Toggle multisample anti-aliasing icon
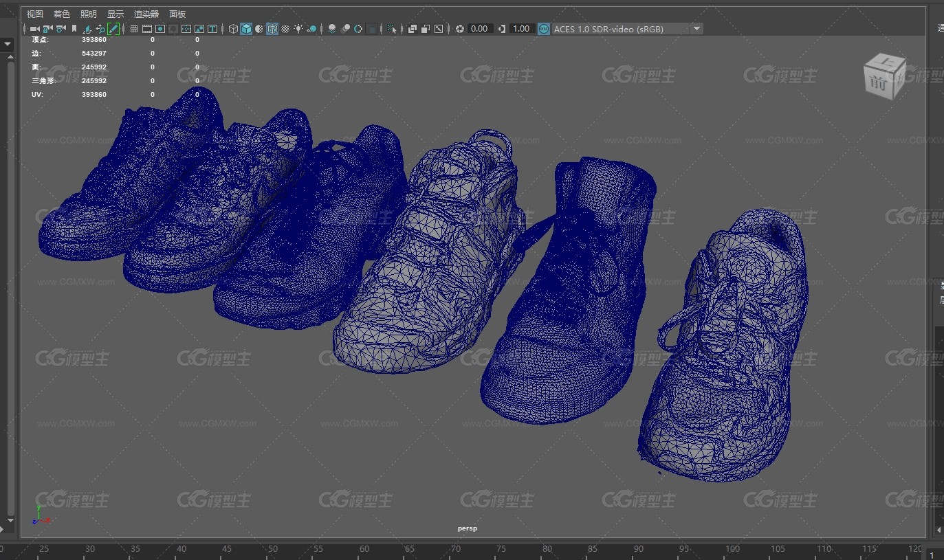Viewport: 944px width, 560px height. coord(358,29)
